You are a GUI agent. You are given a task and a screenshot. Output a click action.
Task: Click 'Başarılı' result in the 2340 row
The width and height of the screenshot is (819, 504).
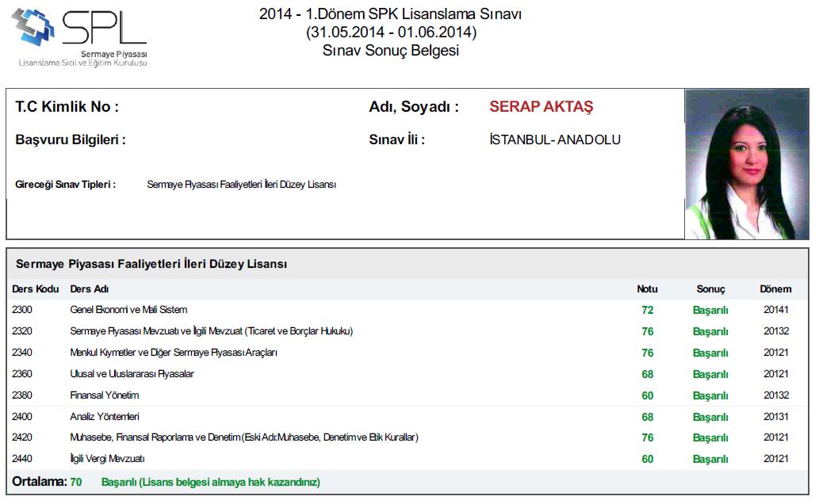coord(710,353)
